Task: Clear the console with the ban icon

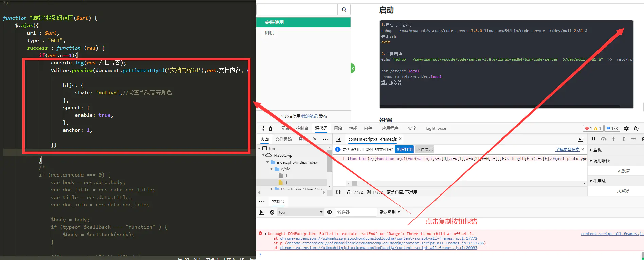Action: pos(272,212)
